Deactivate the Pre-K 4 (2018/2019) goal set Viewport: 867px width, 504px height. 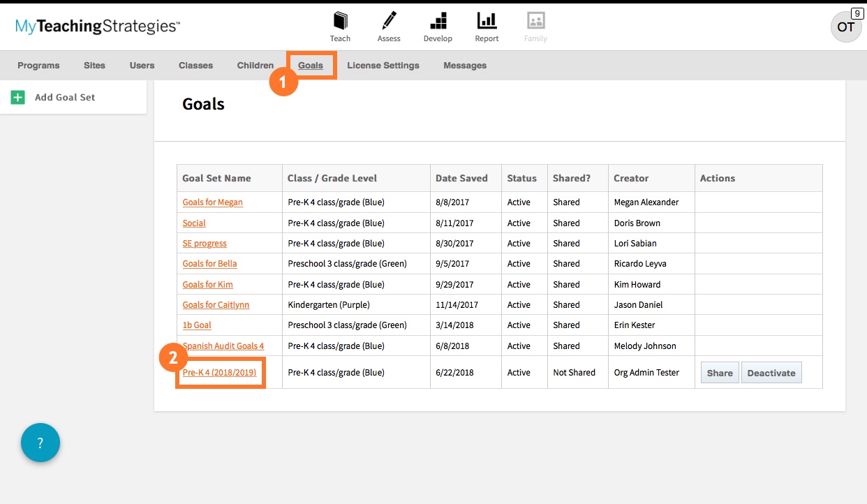771,372
